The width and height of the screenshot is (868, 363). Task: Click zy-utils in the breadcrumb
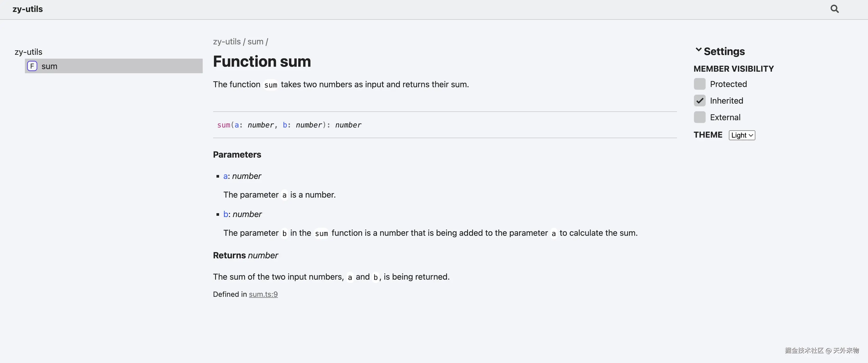[227, 42]
